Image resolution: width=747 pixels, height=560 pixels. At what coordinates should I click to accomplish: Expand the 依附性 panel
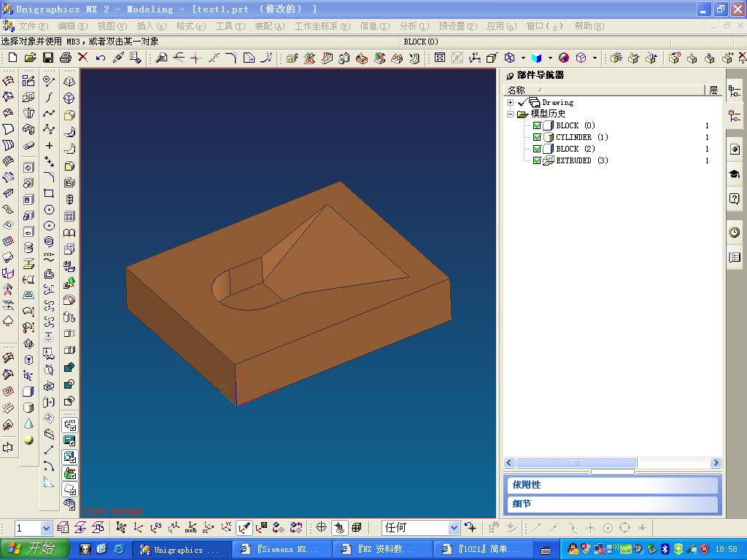[x=613, y=485]
